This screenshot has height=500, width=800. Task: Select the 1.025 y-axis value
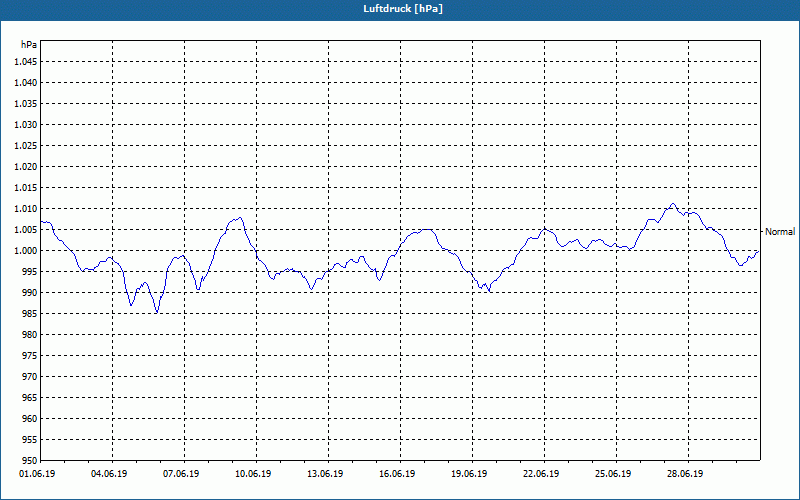[26, 145]
